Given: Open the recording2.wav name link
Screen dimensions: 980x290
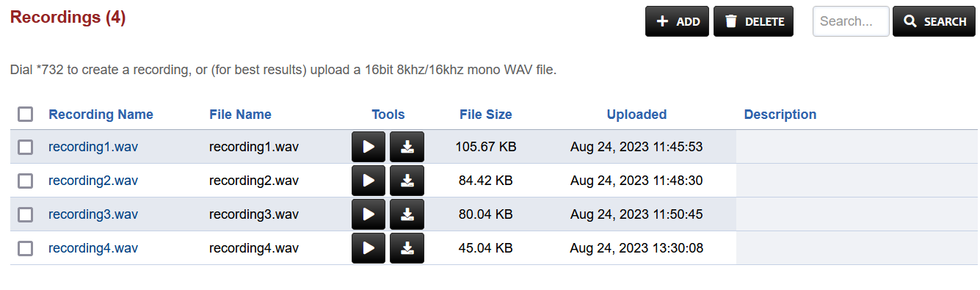Looking at the screenshot, I should pyautogui.click(x=93, y=181).
